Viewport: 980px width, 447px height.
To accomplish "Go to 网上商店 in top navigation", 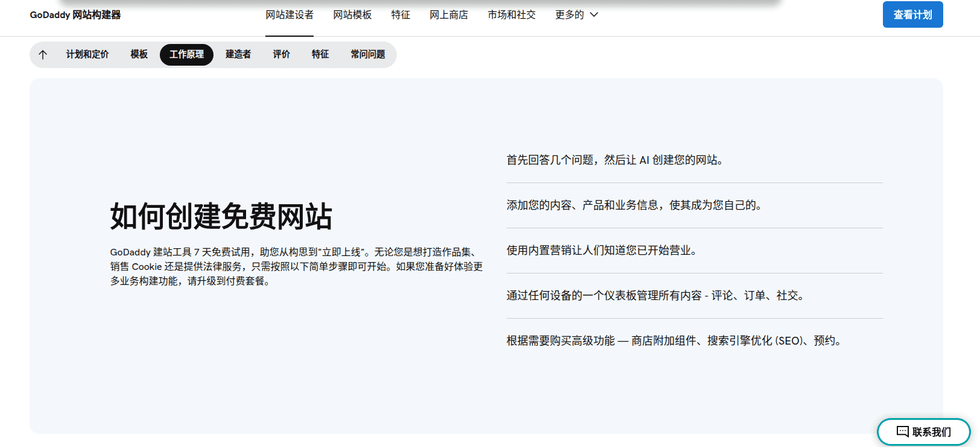I will [449, 15].
